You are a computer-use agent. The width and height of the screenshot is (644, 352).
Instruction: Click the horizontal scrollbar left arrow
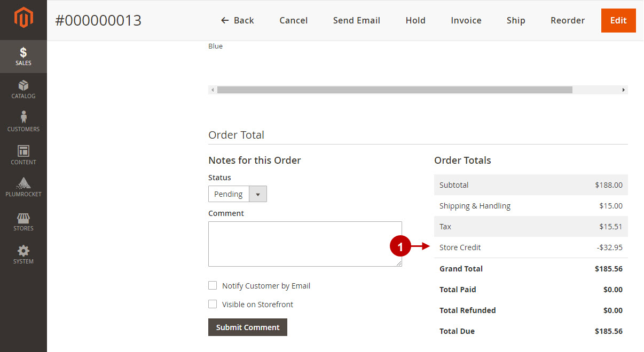coord(213,90)
